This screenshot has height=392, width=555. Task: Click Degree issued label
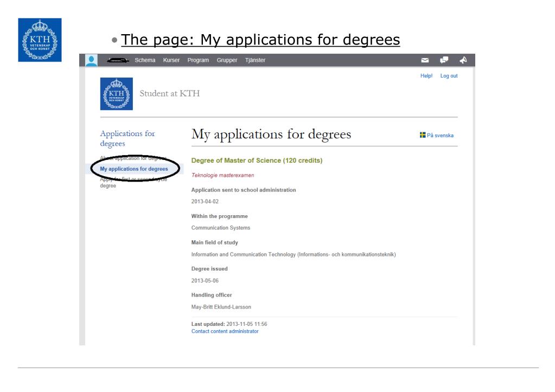click(209, 268)
